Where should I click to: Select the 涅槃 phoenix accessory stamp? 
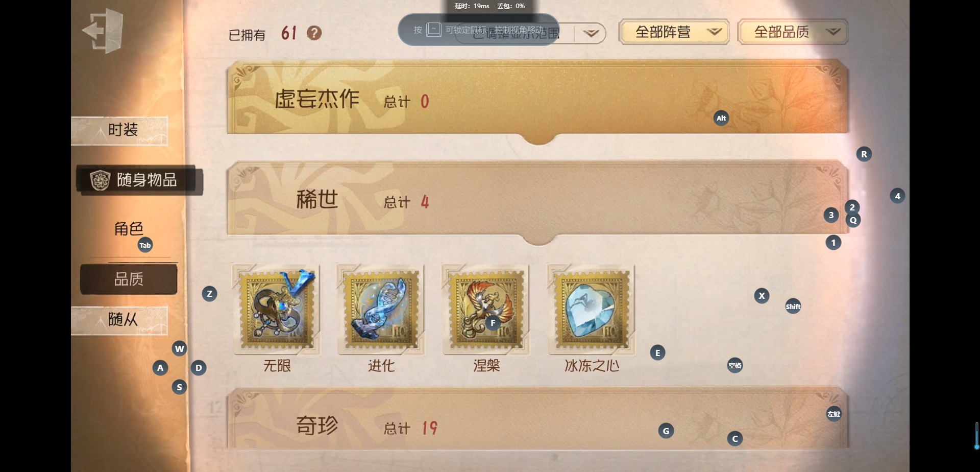pyautogui.click(x=486, y=310)
